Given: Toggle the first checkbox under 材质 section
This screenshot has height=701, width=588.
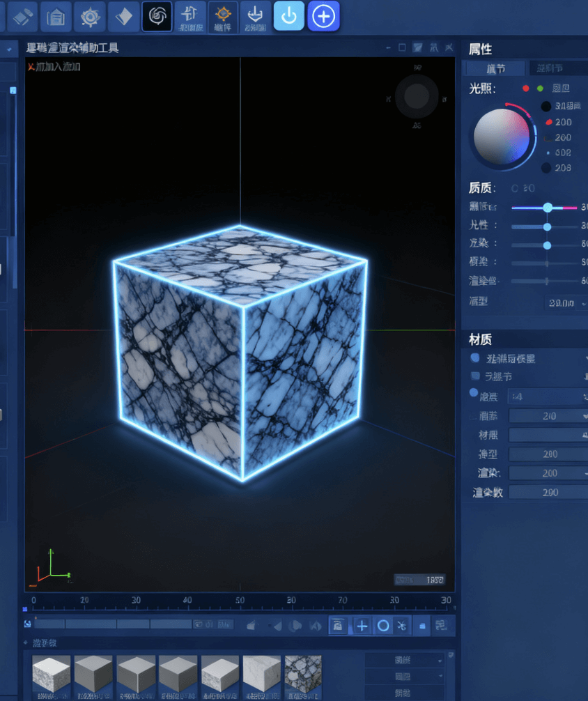Looking at the screenshot, I should [x=476, y=358].
